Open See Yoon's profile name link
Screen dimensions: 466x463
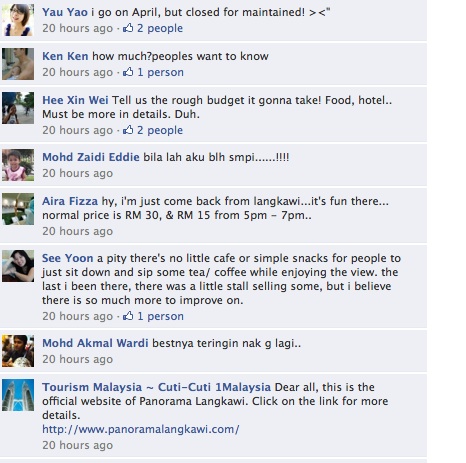[x=68, y=258]
